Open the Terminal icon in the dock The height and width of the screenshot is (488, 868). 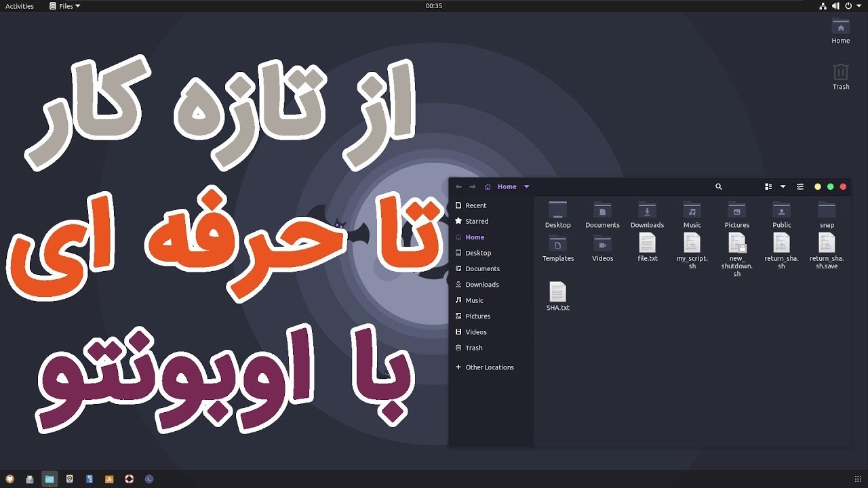click(149, 479)
